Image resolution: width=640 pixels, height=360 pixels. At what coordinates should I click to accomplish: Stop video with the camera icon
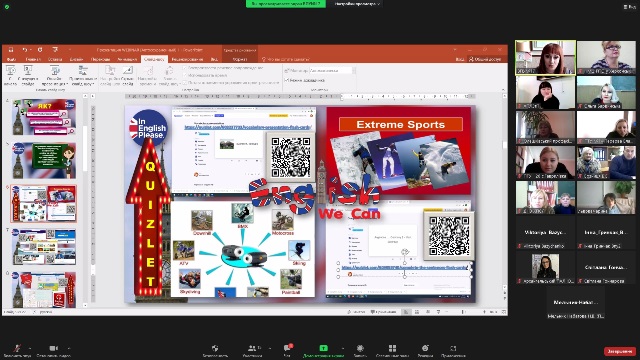click(x=53, y=348)
